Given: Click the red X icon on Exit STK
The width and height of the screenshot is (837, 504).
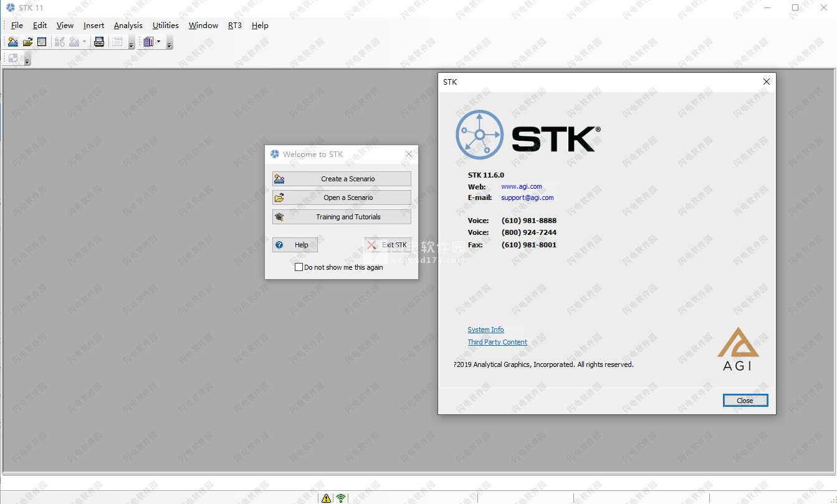Looking at the screenshot, I should (371, 245).
